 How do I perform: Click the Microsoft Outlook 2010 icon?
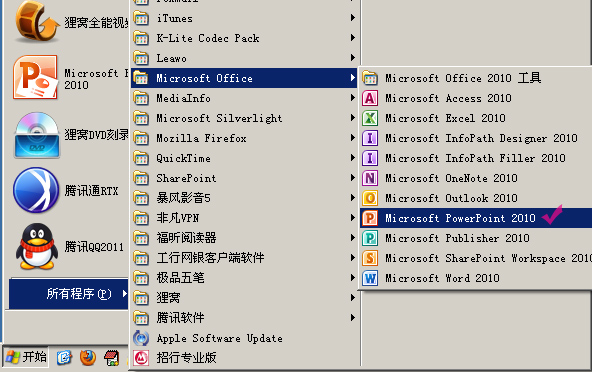[x=370, y=198]
